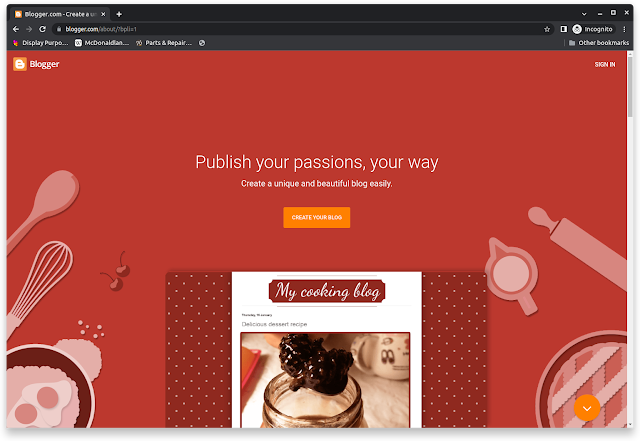
Task: Open the side panel icon
Action: [x=564, y=29]
